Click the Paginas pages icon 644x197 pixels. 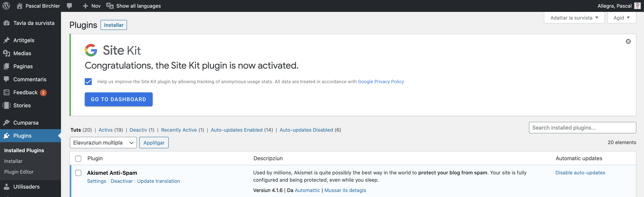pos(7,66)
